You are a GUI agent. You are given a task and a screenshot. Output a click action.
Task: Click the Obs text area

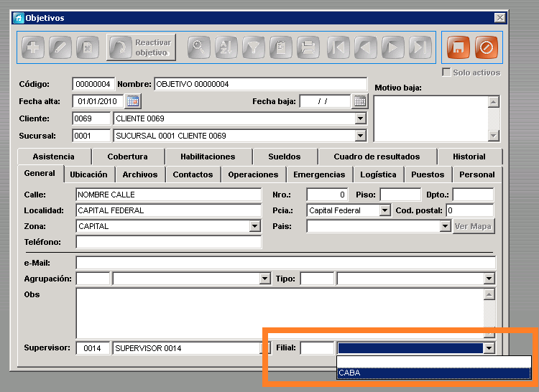[280, 314]
